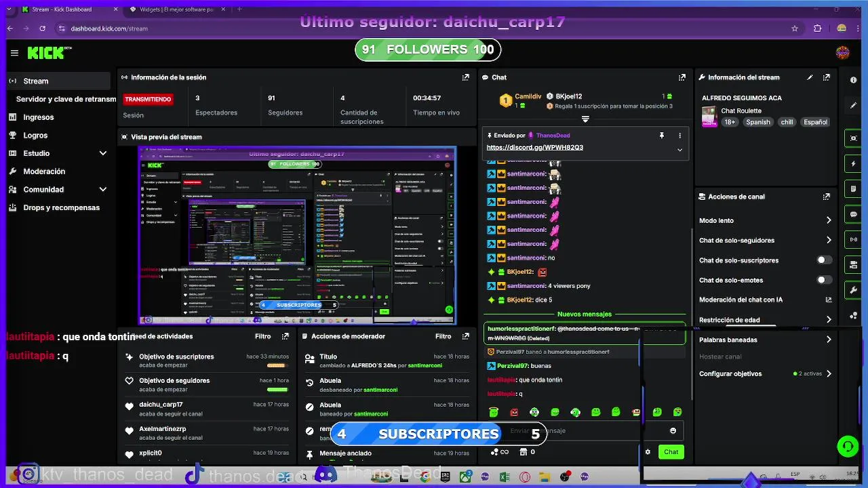Click the broadcast signal icon in right sidebar
868x488 pixels.
tap(853, 239)
